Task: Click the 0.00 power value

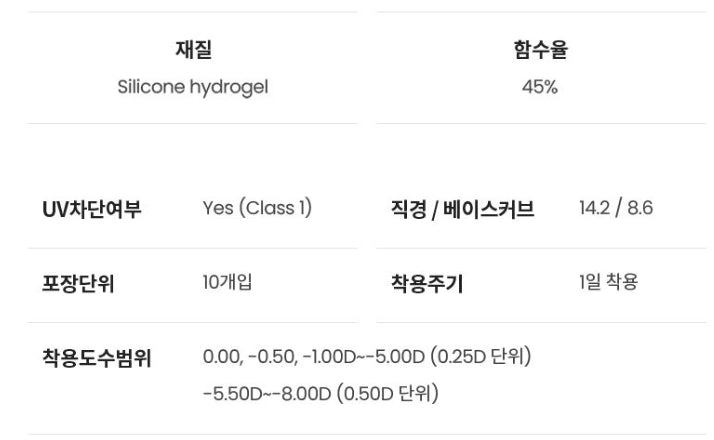Action: point(221,357)
